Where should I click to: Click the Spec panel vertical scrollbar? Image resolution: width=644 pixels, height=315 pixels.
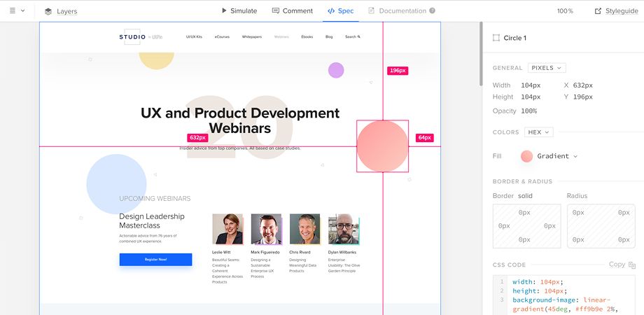pyautogui.click(x=481, y=55)
